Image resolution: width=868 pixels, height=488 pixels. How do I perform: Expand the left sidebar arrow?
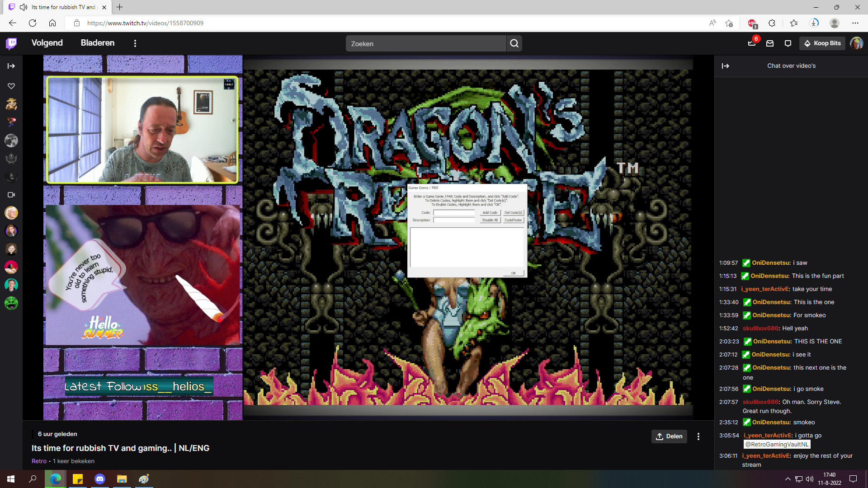click(11, 66)
